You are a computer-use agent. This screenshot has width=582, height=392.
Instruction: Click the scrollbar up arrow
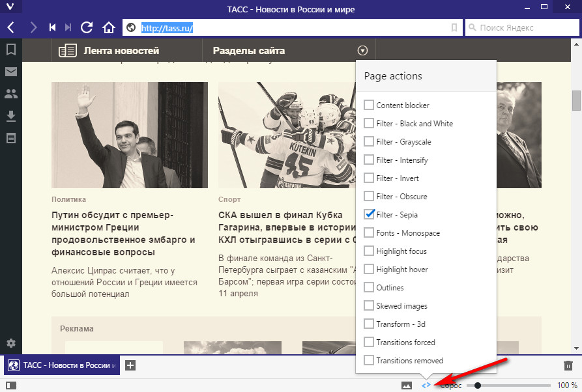pyautogui.click(x=576, y=44)
